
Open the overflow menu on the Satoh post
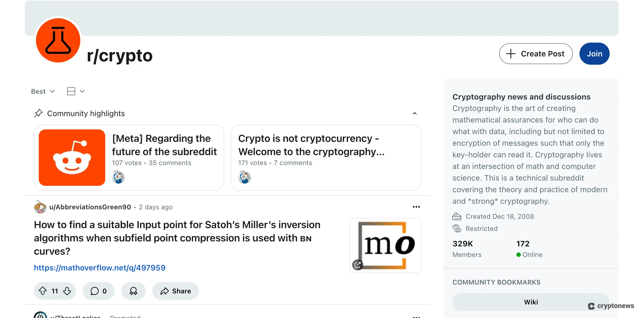[416, 207]
